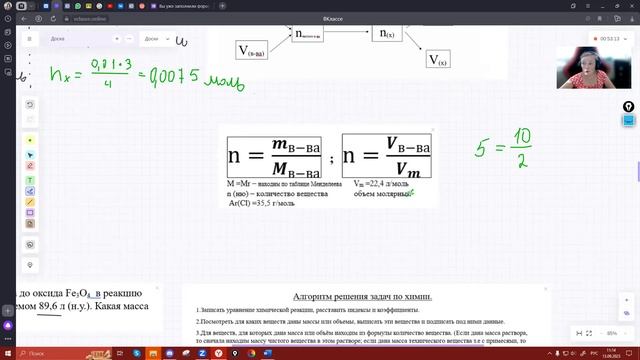Select the brown image insert tool
Image resolution: width=640 pixels, height=360 pixels.
[30, 224]
